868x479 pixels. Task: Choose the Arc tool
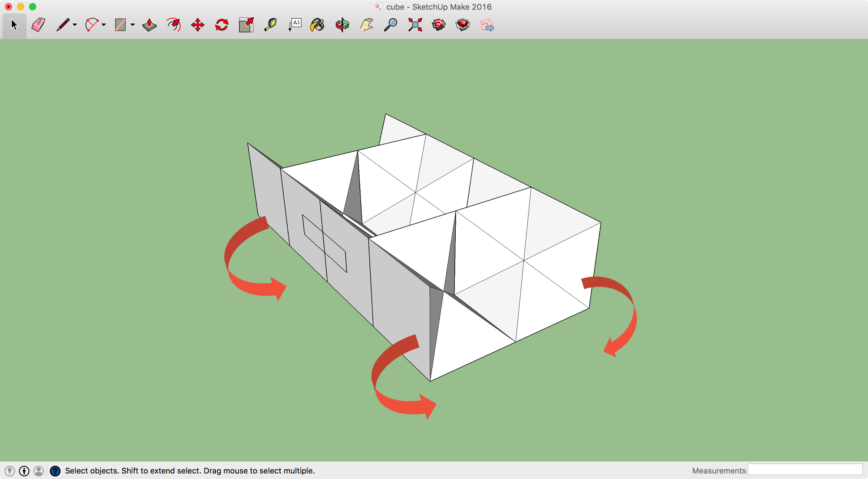pyautogui.click(x=91, y=25)
